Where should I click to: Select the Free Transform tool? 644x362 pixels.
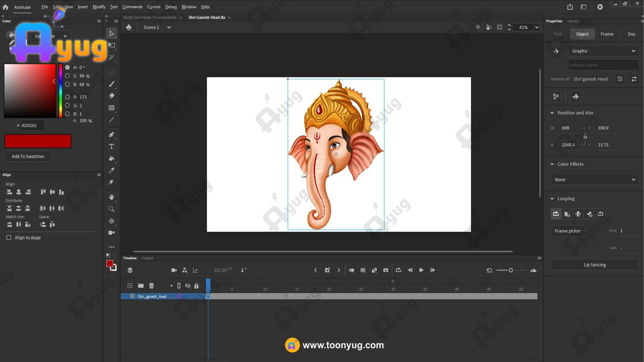tap(112, 45)
